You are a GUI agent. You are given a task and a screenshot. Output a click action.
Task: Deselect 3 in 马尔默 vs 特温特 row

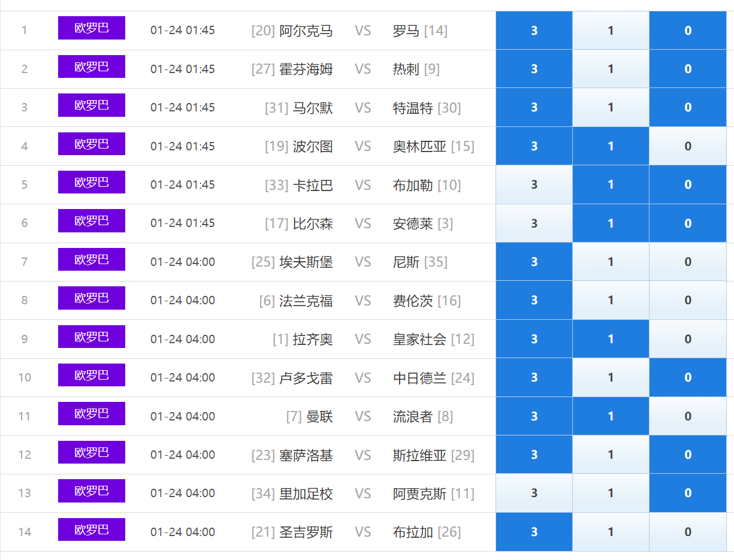pos(534,107)
